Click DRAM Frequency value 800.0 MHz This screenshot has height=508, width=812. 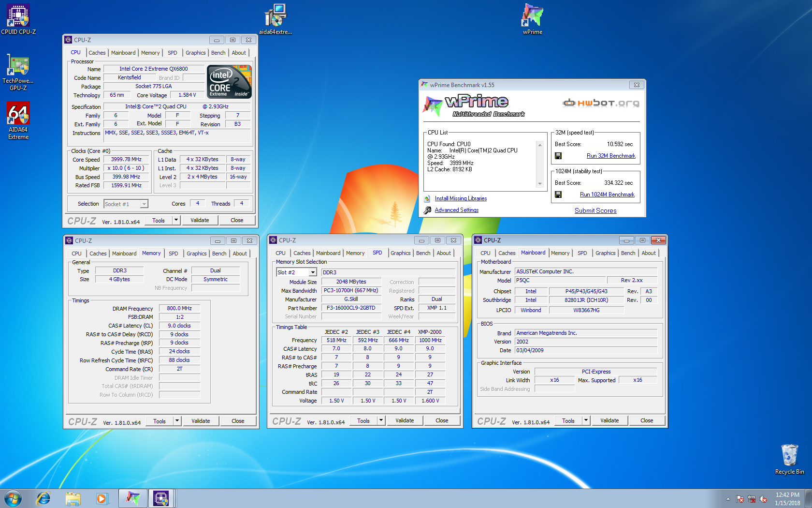pos(179,308)
